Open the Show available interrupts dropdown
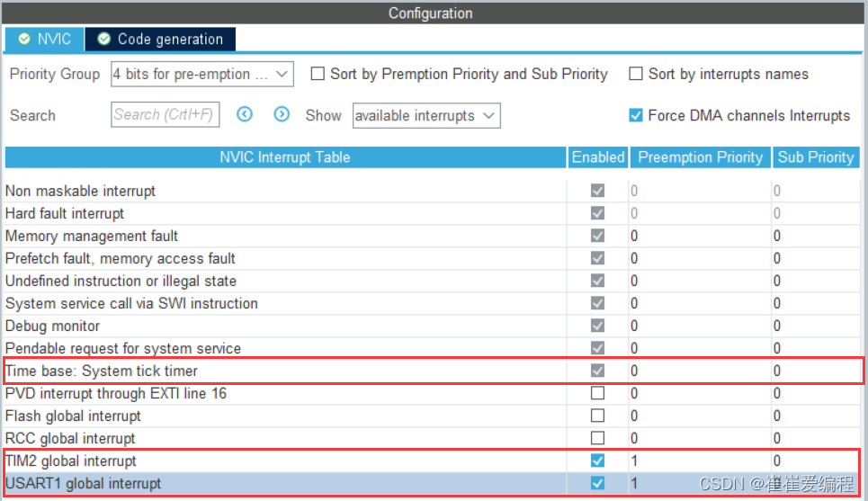The image size is (868, 501). tap(426, 116)
